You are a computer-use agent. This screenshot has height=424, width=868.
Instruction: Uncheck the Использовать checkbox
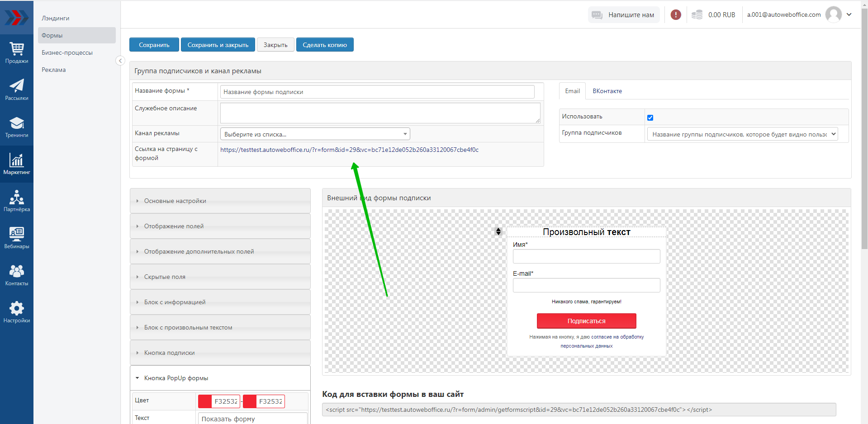click(x=650, y=118)
